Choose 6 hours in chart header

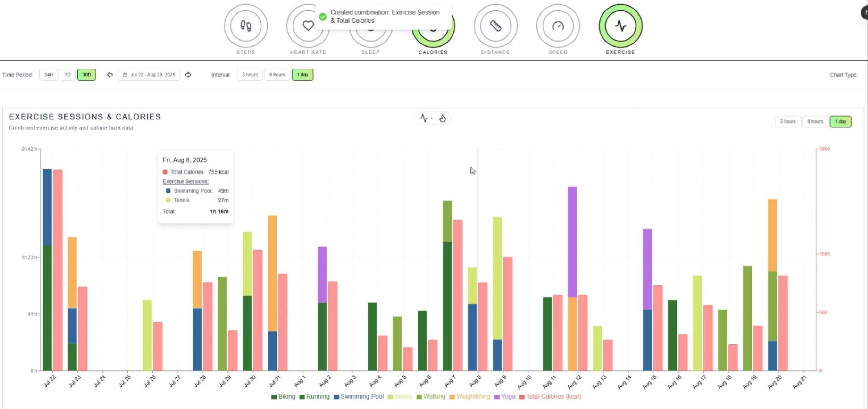coord(815,122)
